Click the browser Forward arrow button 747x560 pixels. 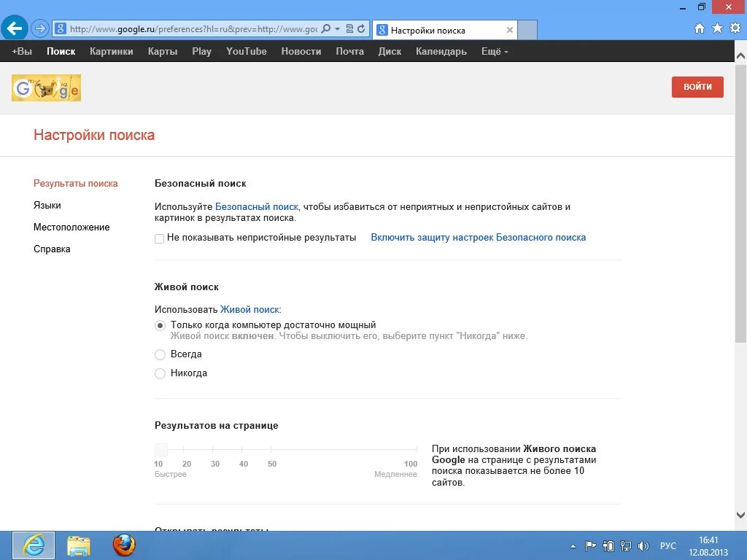click(x=40, y=28)
